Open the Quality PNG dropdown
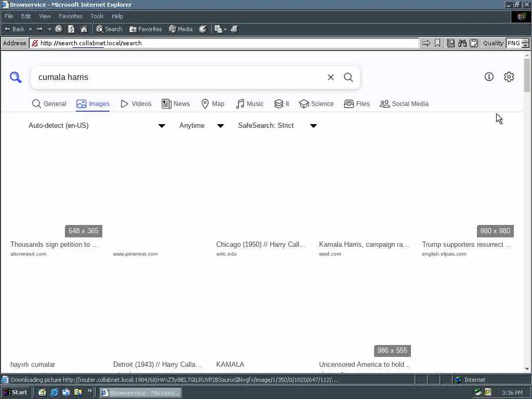This screenshot has height=399, width=532. click(525, 43)
